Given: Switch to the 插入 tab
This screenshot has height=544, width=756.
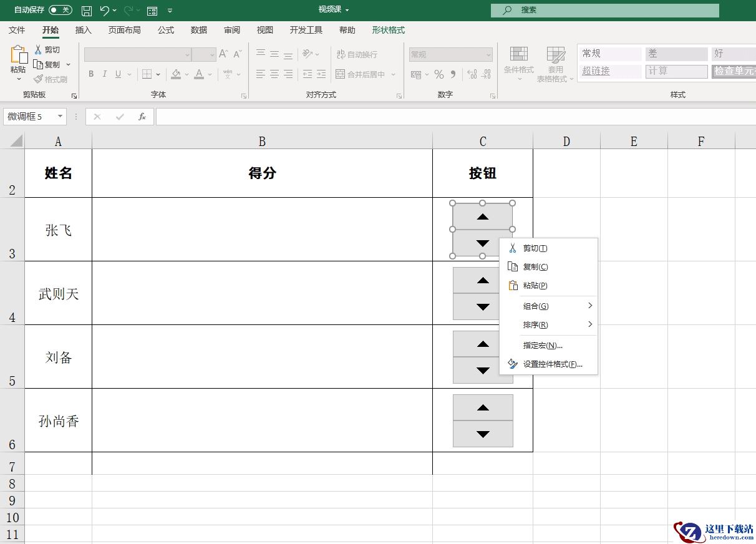Looking at the screenshot, I should click(x=83, y=30).
